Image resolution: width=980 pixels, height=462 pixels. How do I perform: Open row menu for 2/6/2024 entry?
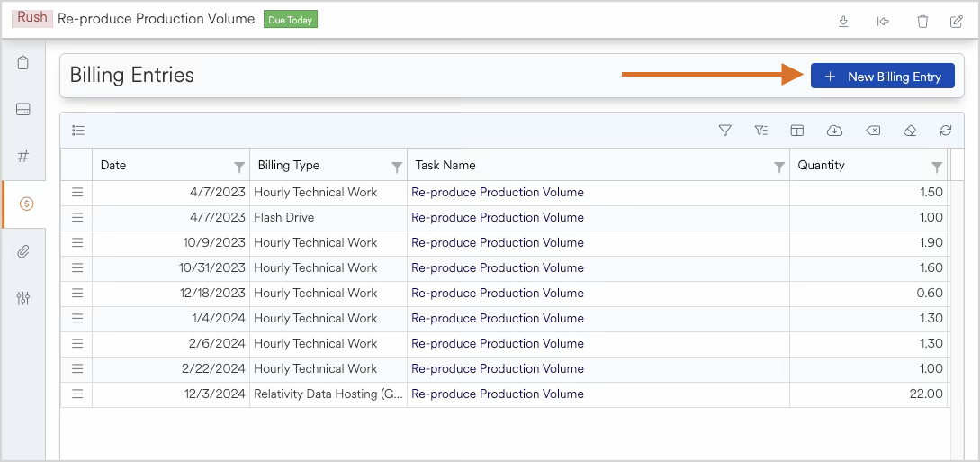76,343
